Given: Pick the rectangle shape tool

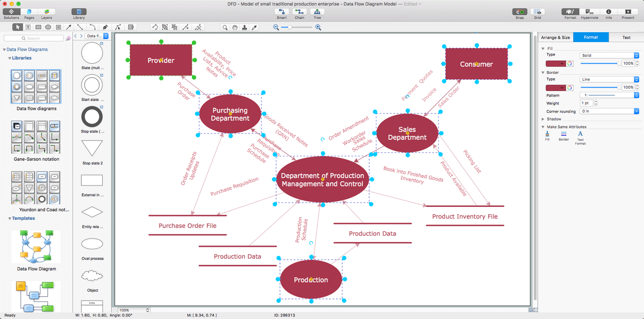Looking at the screenshot, I should click(x=38, y=27).
